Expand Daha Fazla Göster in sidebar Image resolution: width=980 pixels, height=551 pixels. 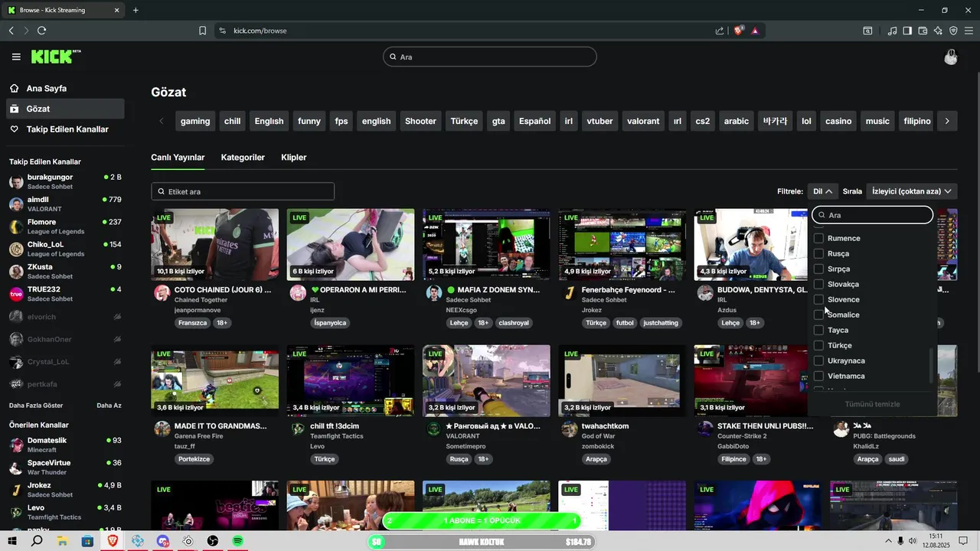coord(36,405)
